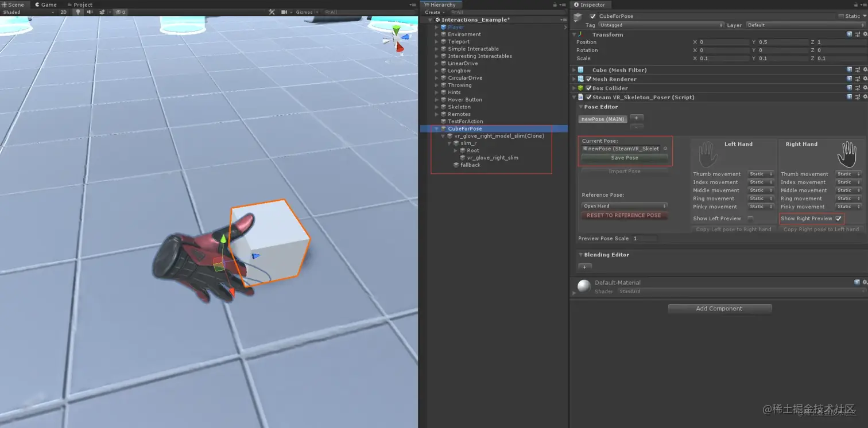Collapse CubeForPose in the Hierarchy

click(x=436, y=129)
